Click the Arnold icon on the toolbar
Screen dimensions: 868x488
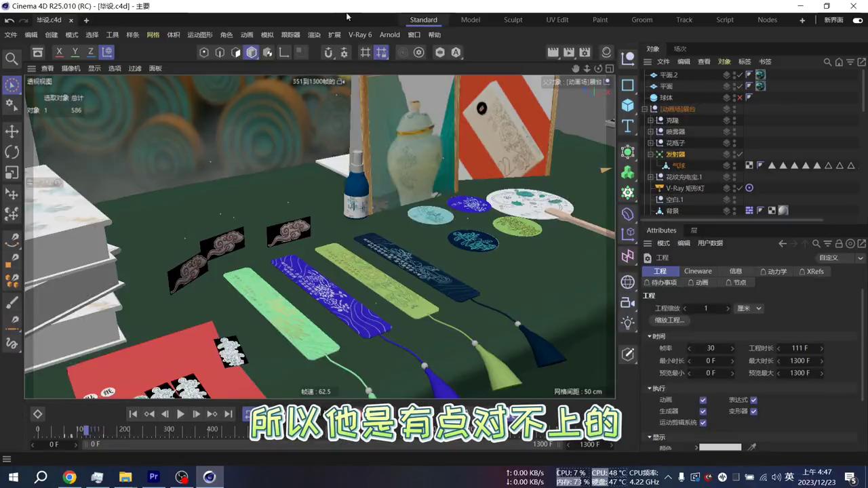(456, 52)
